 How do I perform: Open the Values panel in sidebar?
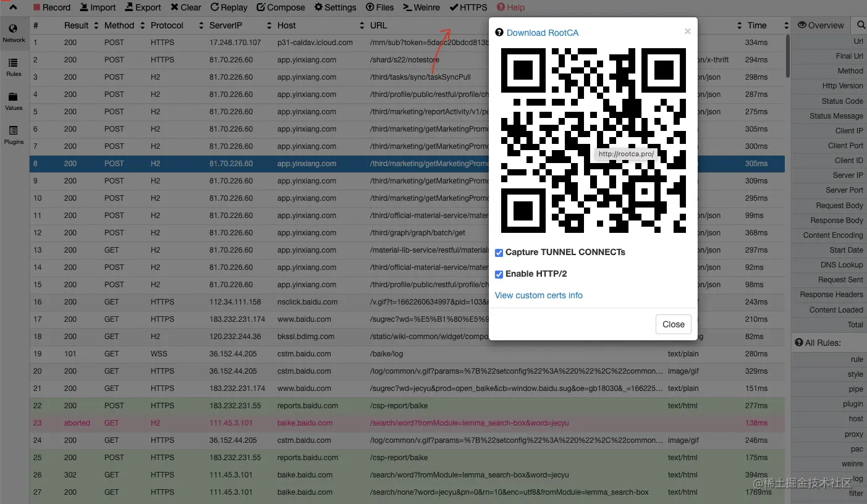click(14, 101)
